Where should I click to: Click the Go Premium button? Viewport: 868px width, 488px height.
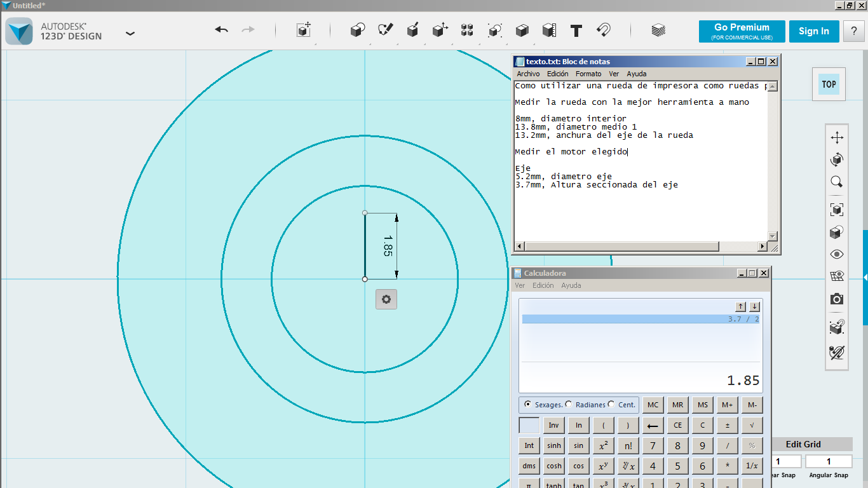[x=742, y=31]
